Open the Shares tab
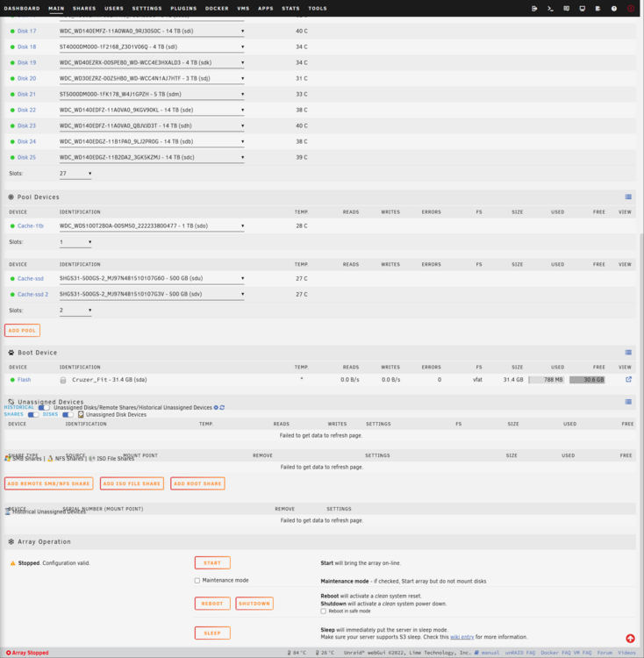The height and width of the screenshot is (658, 644). point(84,9)
